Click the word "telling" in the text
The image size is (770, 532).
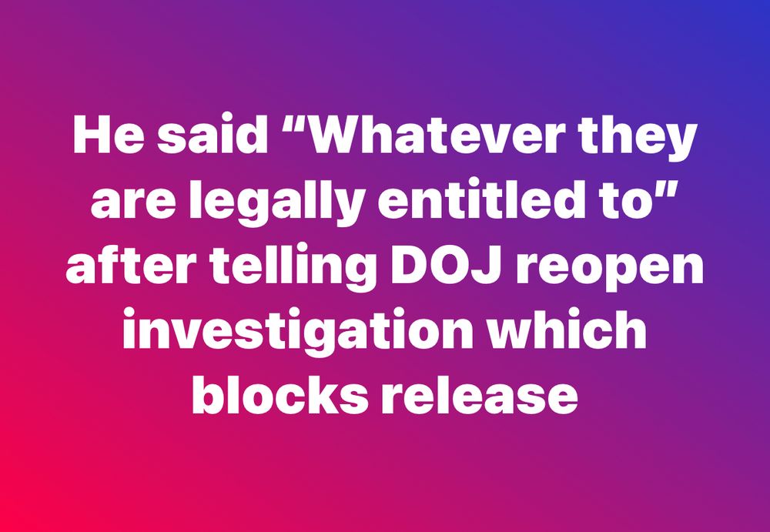coord(290,269)
